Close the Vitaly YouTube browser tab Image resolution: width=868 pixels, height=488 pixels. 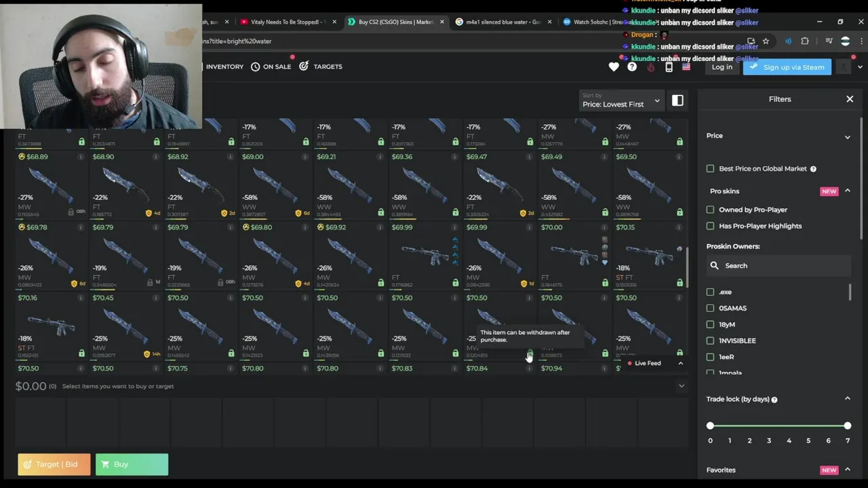tap(334, 22)
